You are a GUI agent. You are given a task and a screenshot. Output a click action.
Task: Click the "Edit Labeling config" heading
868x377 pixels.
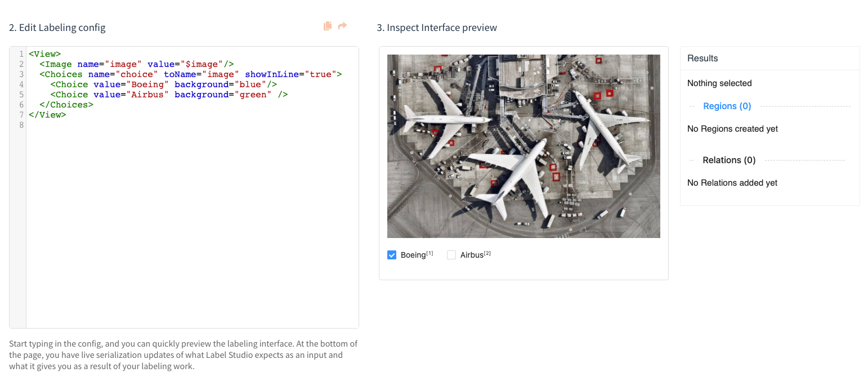[x=57, y=28]
